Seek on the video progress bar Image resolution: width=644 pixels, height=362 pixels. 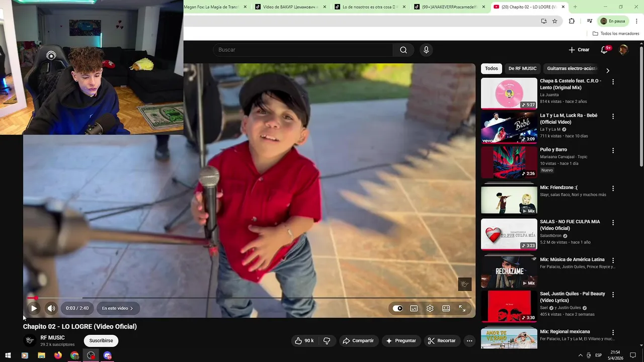pos(249,298)
